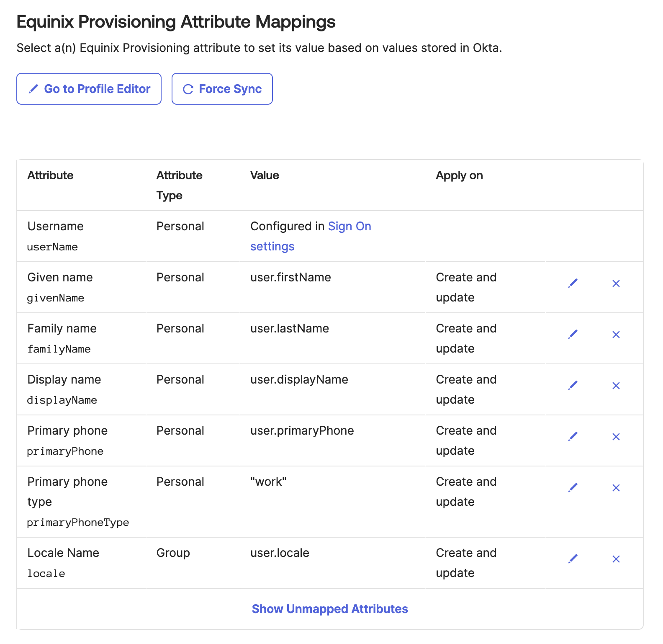Remove the Primary phone type mapping
The width and height of the screenshot is (663, 644).
[x=616, y=488]
